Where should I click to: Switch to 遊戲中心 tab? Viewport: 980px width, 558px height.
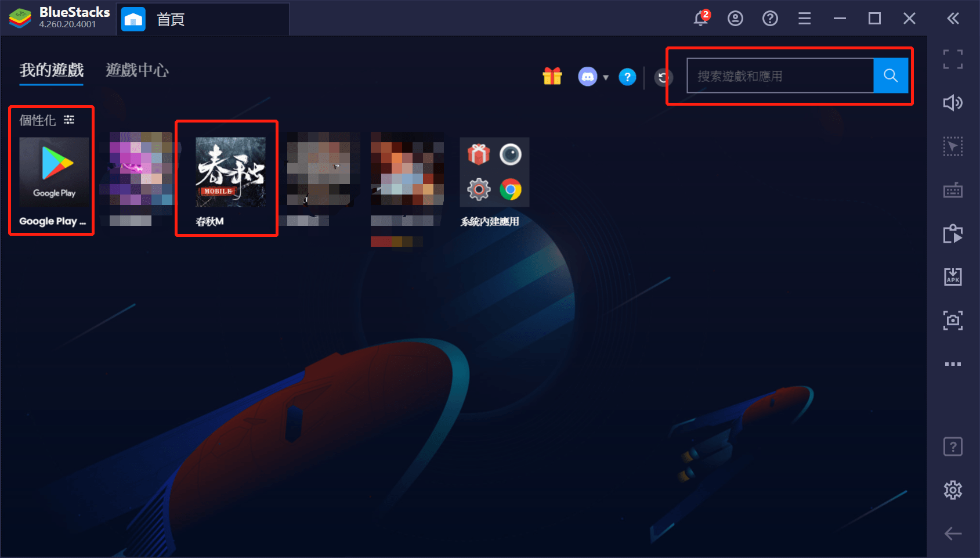(x=138, y=70)
